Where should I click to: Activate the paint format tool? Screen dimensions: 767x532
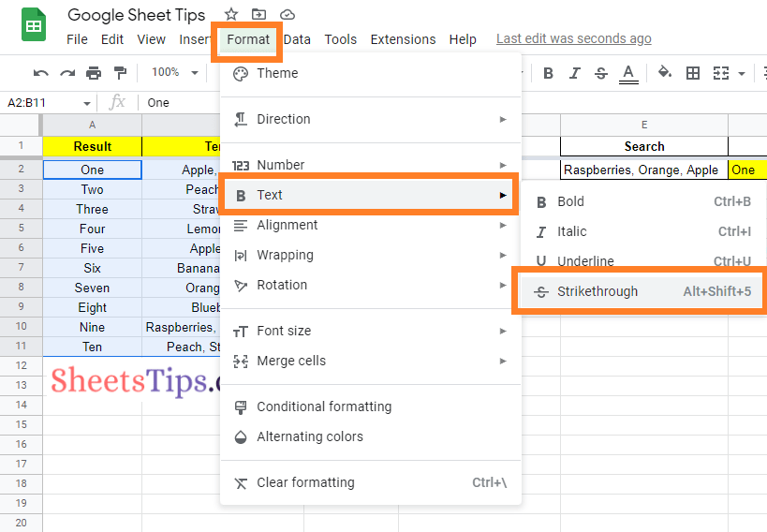(120, 73)
